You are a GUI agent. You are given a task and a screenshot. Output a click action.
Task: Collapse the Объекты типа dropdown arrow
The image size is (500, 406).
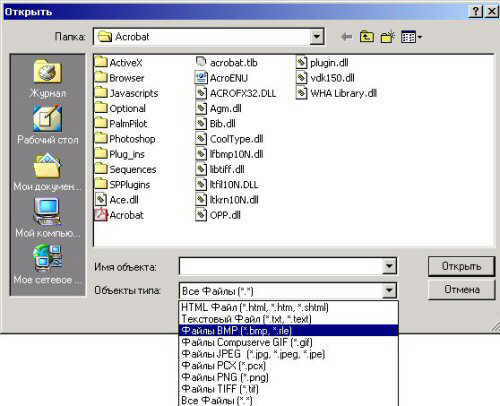tap(389, 290)
